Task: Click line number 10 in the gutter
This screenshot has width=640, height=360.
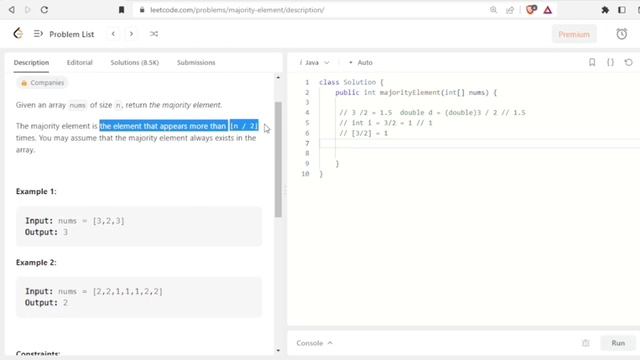Action: pyautogui.click(x=305, y=174)
